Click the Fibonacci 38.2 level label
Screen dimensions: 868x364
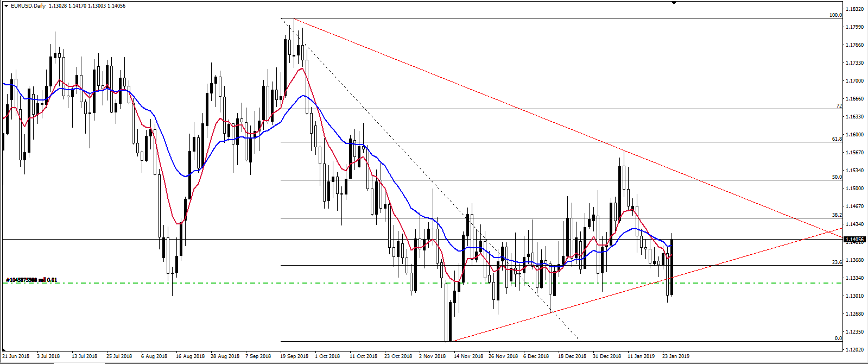837,215
